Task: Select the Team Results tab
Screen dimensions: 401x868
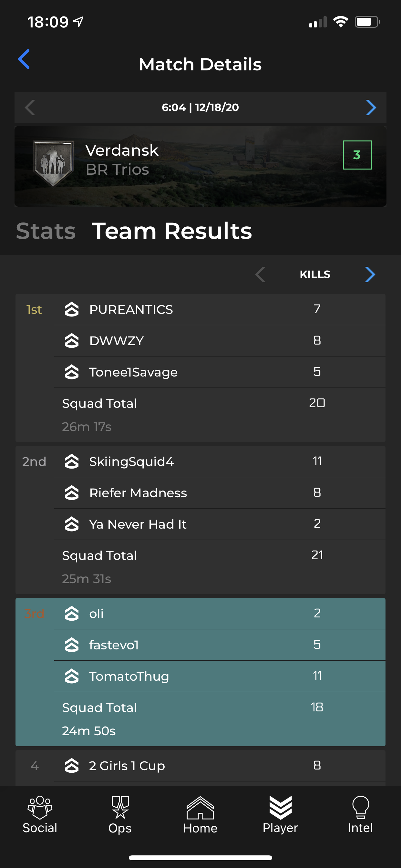Action: [172, 231]
